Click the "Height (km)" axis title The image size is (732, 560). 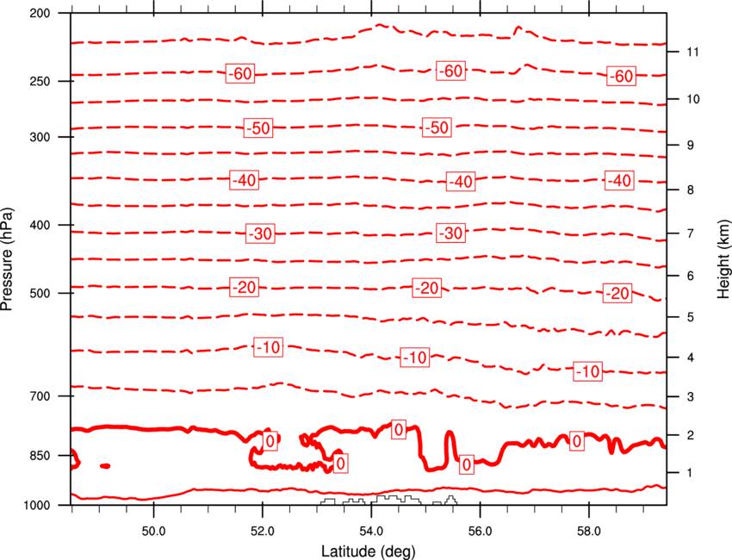point(723,258)
